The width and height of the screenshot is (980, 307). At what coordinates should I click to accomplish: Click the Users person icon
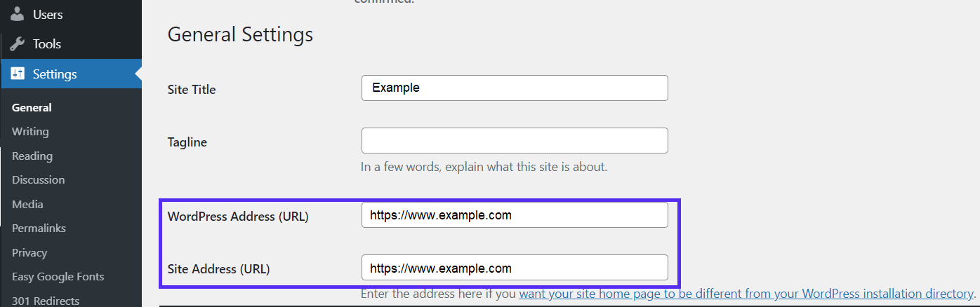click(18, 14)
